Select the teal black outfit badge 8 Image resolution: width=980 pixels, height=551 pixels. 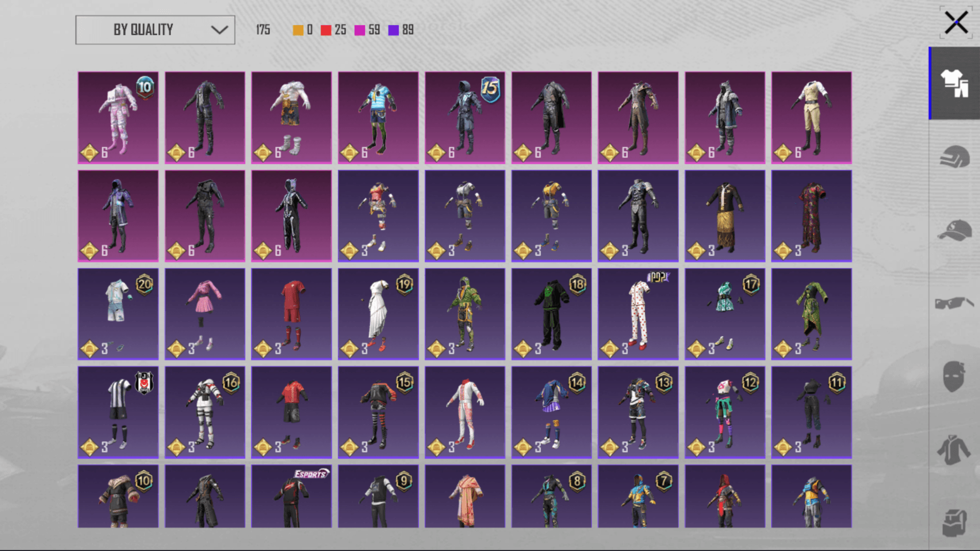pyautogui.click(x=551, y=496)
